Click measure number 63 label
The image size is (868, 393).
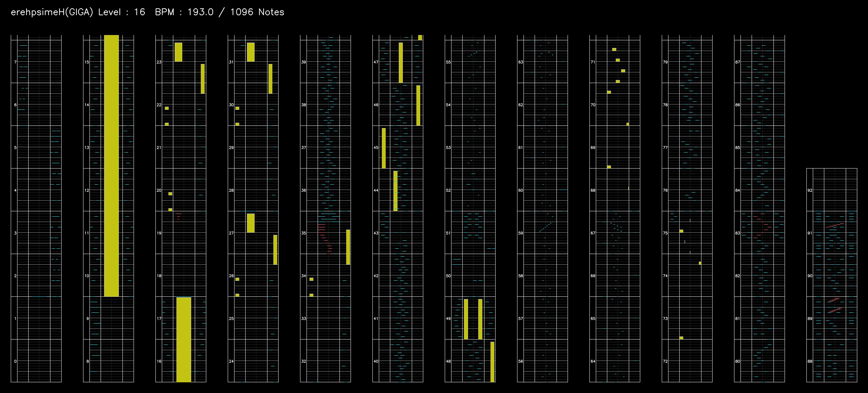521,62
